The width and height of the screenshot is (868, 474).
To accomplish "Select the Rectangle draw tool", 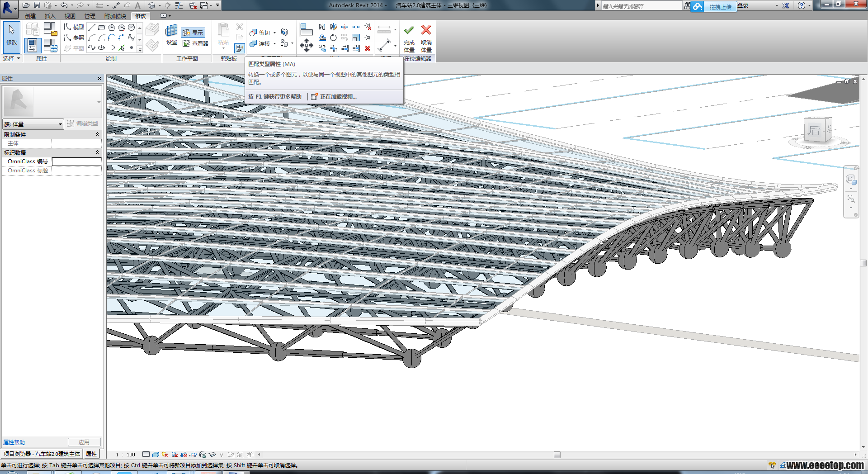I will click(x=102, y=28).
